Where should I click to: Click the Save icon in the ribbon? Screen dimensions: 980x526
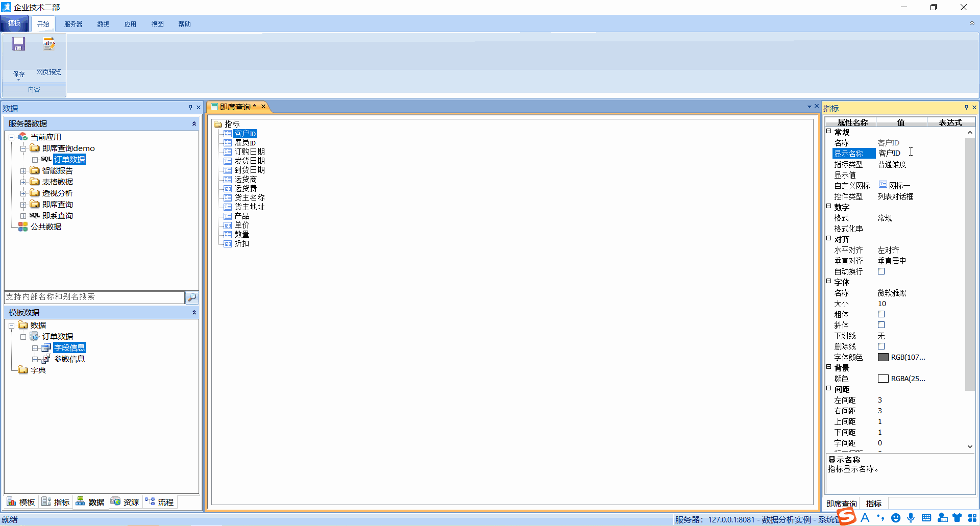[18, 45]
